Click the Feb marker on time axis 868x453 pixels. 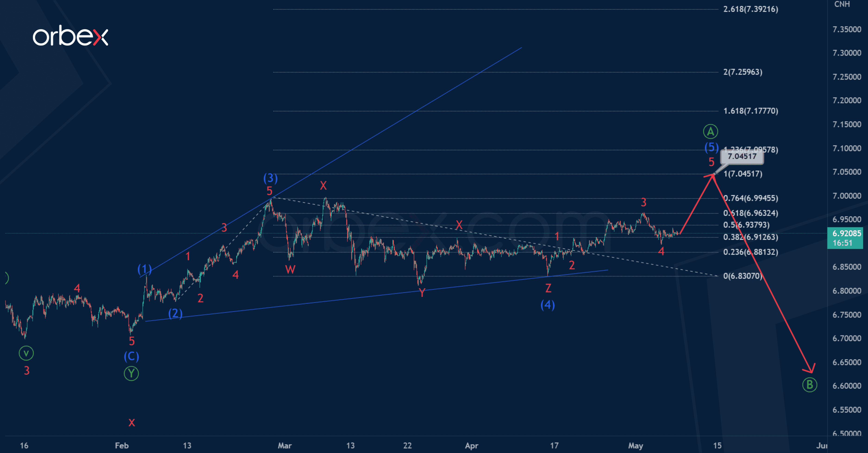tap(122, 446)
